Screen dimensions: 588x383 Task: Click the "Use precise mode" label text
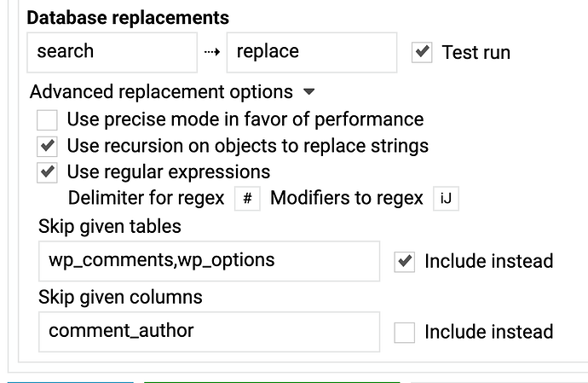tap(245, 119)
